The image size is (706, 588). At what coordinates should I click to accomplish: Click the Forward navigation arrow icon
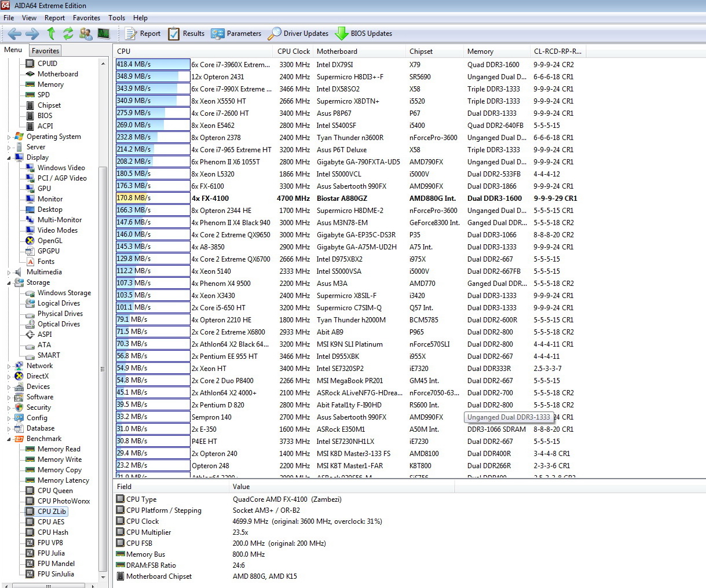tap(32, 34)
